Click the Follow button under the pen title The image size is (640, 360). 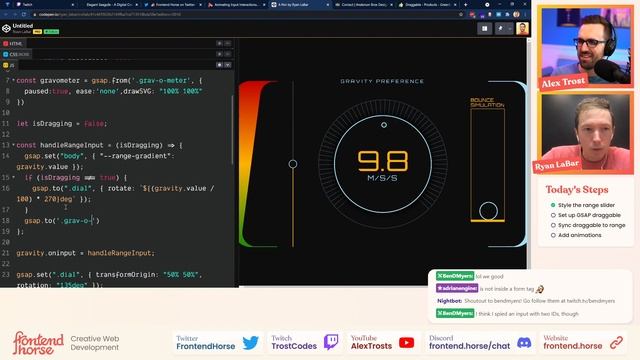51,31
